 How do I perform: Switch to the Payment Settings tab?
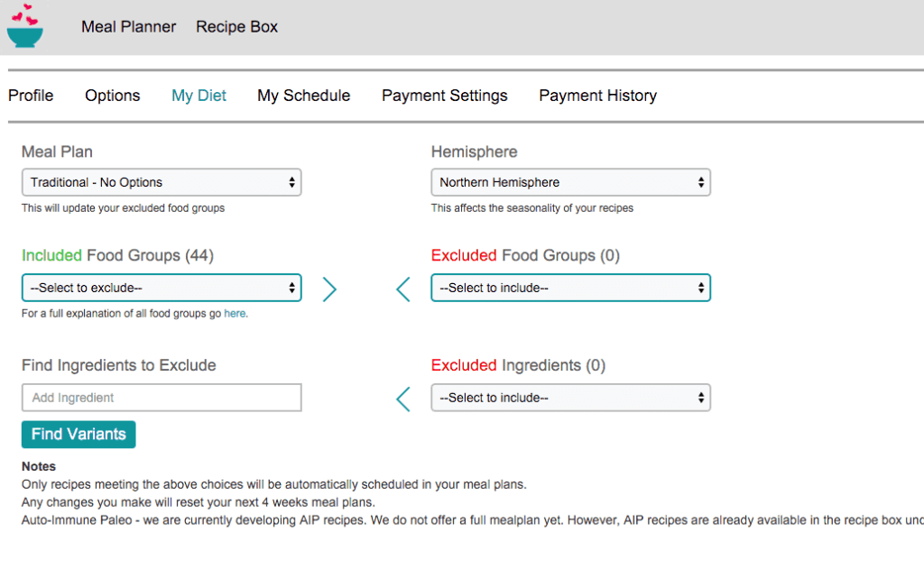(x=444, y=95)
